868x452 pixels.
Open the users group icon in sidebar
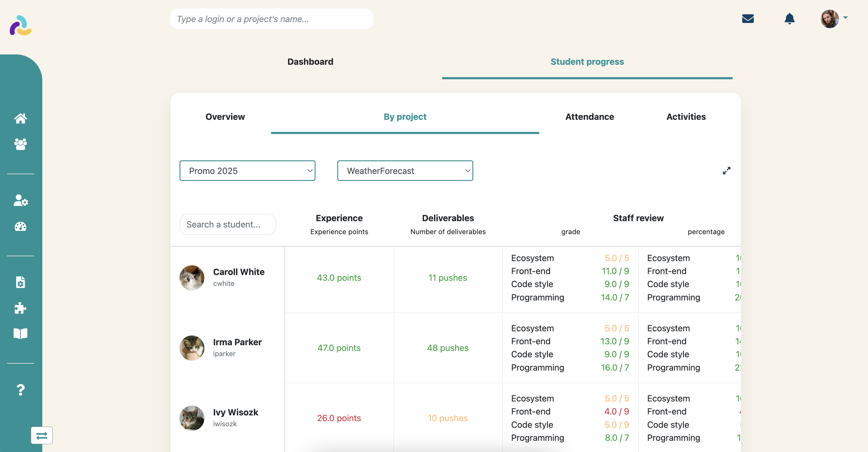click(x=21, y=144)
